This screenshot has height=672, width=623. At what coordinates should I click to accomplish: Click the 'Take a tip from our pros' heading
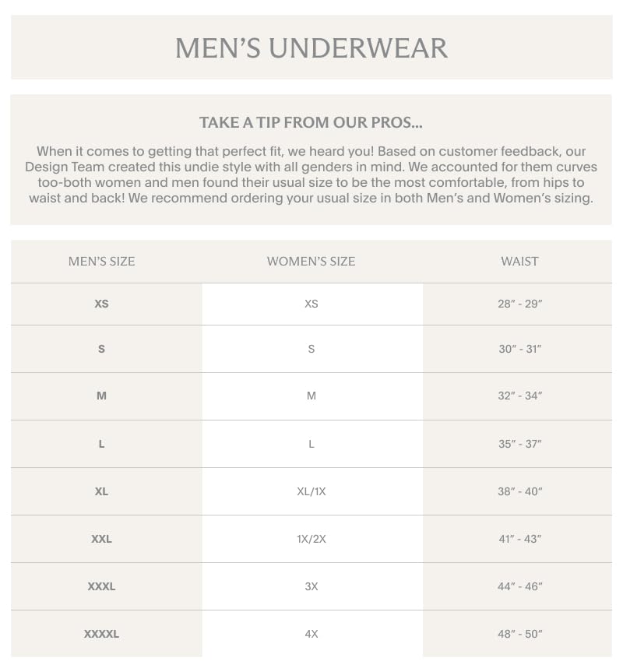(311, 123)
